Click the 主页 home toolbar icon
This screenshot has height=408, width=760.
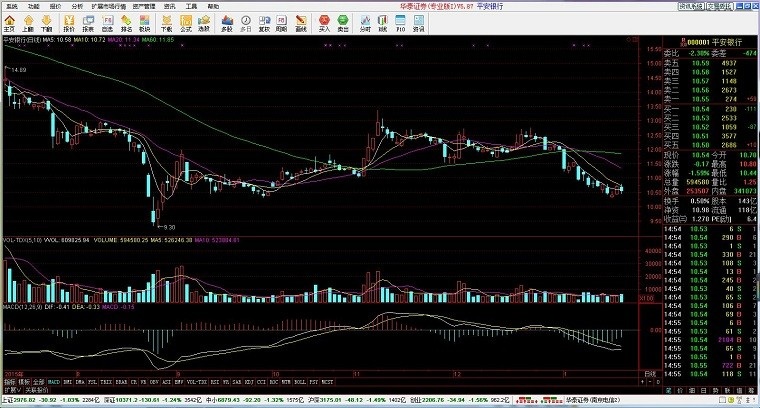tap(10, 23)
